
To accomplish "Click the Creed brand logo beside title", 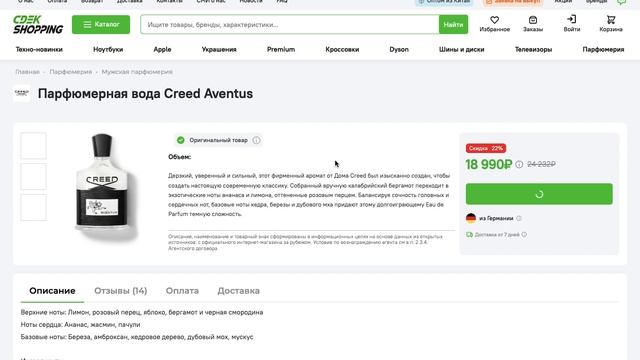I will pos(22,93).
